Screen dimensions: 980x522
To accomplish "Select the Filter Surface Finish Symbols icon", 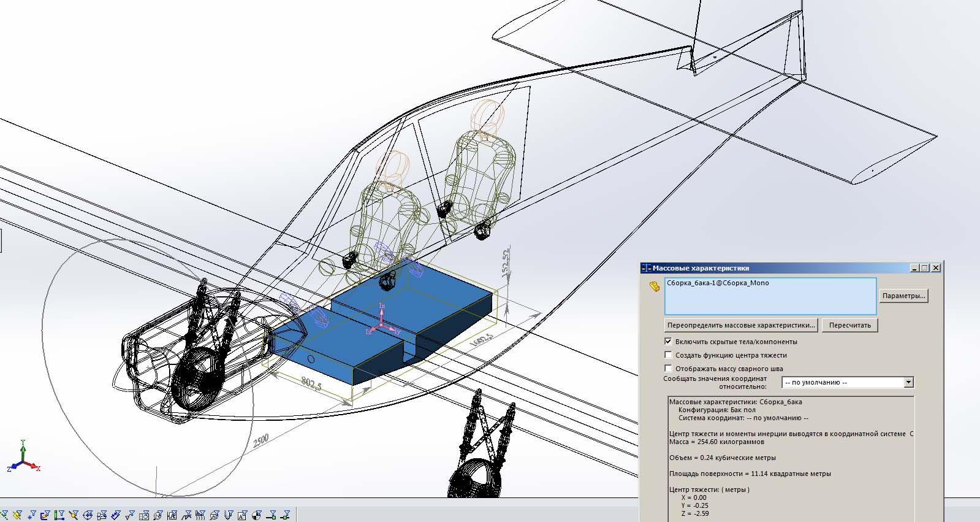I will 130,515.
